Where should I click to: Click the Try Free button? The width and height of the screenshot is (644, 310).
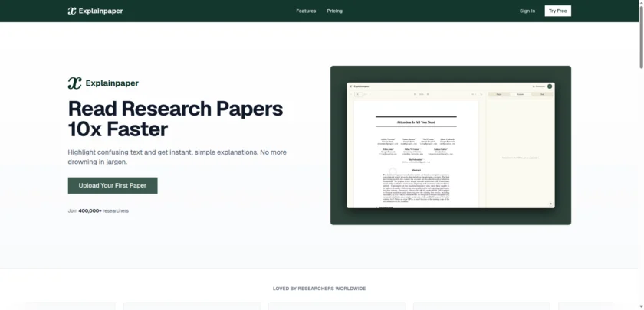(x=558, y=11)
